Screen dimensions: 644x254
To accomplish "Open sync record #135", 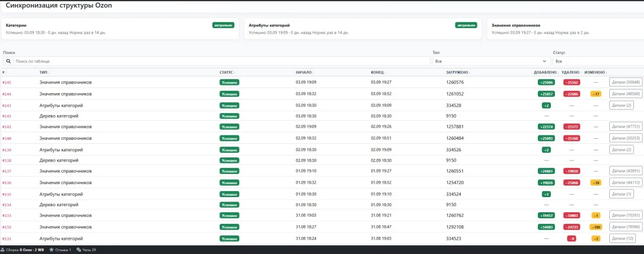I will (x=7, y=194).
